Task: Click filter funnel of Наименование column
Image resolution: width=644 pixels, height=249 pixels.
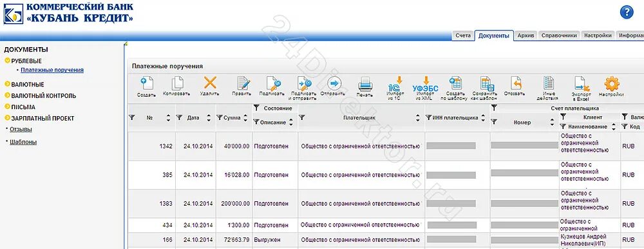Action: 563,126
